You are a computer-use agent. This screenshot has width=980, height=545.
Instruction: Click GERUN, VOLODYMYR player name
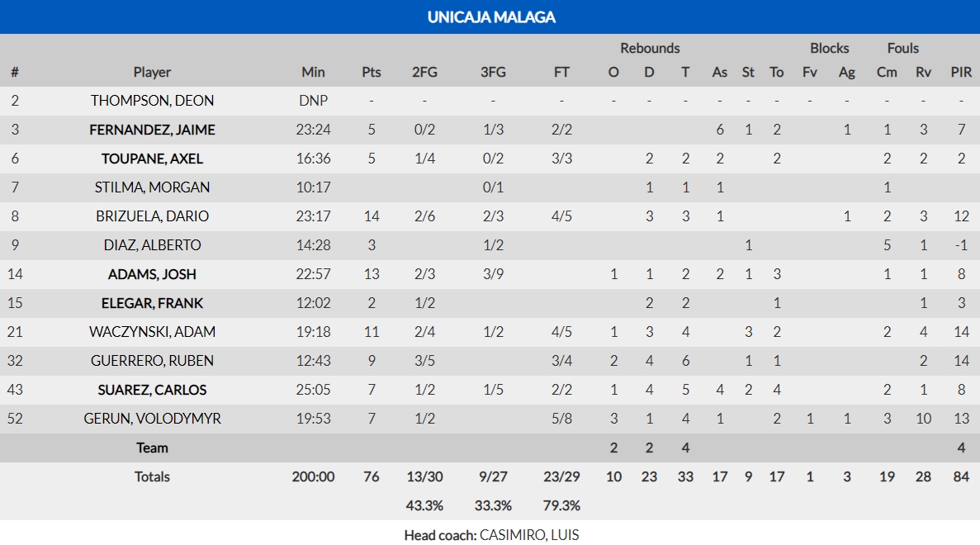click(152, 419)
